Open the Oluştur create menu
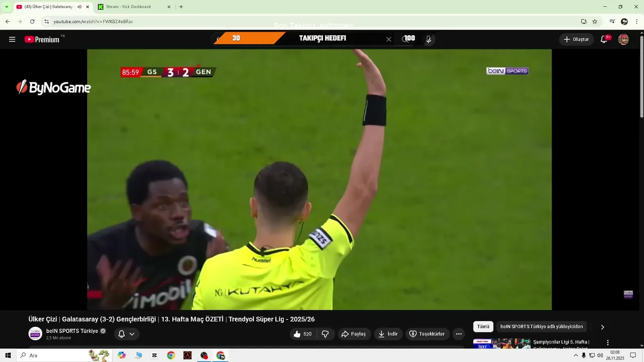This screenshot has width=644, height=362. coord(577,39)
